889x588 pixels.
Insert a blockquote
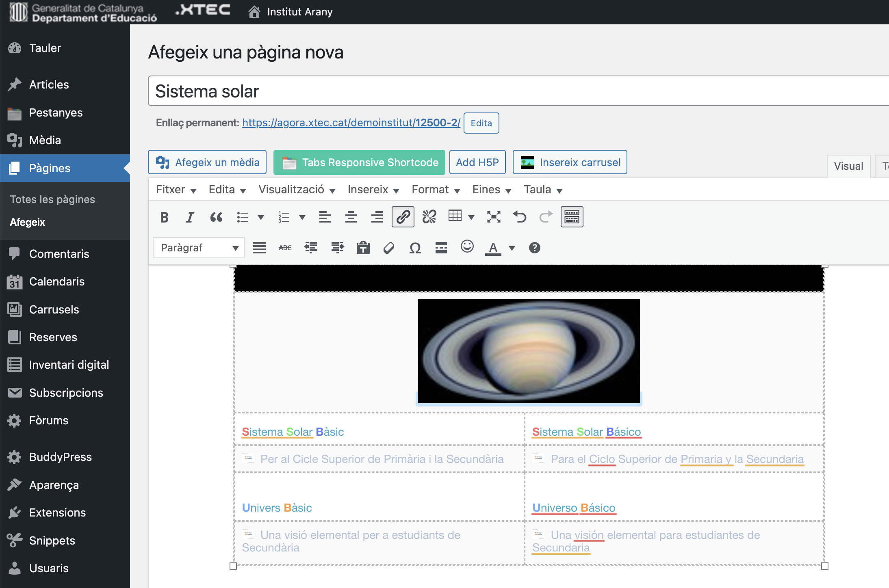click(216, 217)
